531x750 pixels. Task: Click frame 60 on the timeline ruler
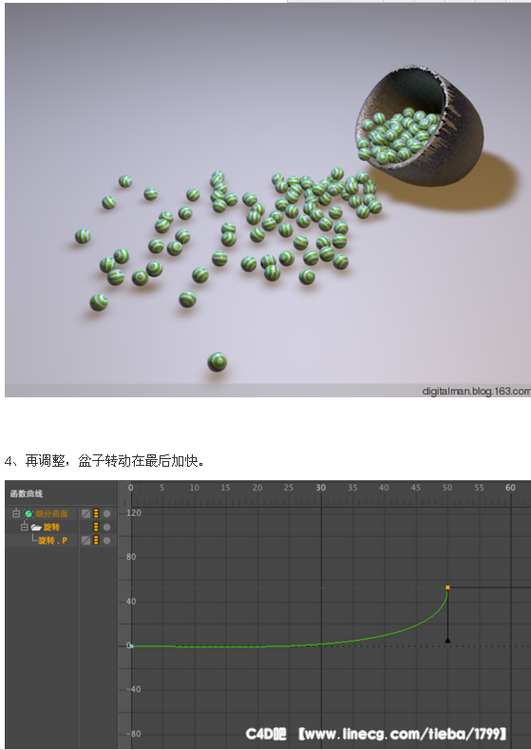[x=510, y=487]
